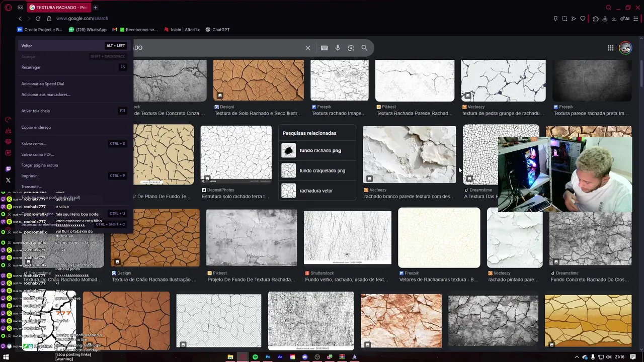The image size is (644, 362).
Task: Go back with the browser back arrow
Action: (20, 19)
